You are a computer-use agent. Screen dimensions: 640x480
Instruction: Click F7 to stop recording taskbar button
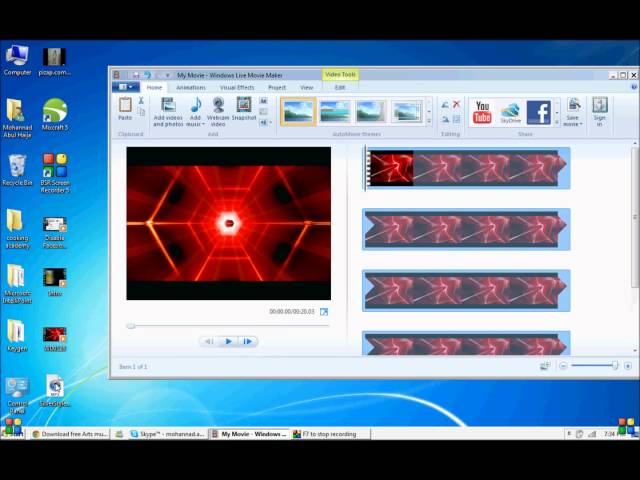coord(330,434)
